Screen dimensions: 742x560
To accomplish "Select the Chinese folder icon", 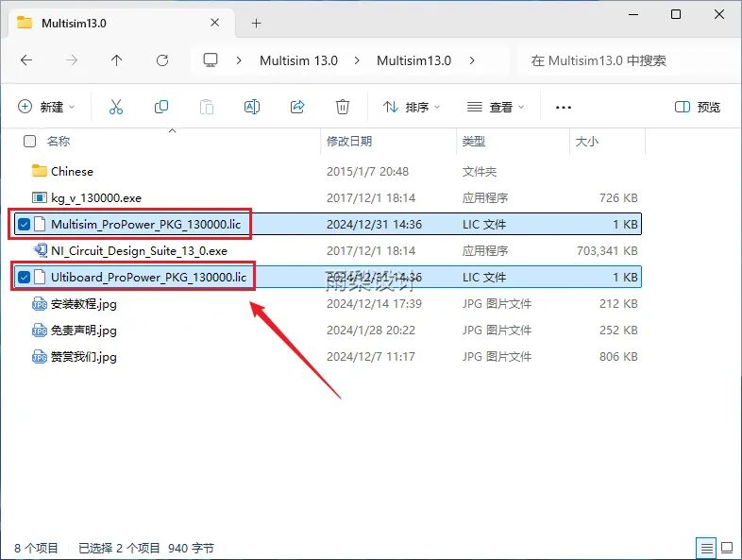I will (40, 170).
